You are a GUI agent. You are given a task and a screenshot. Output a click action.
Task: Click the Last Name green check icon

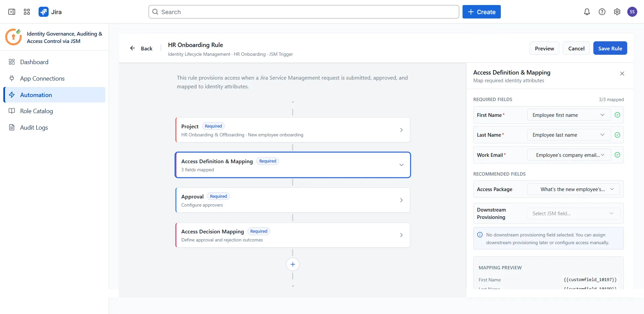point(617,135)
